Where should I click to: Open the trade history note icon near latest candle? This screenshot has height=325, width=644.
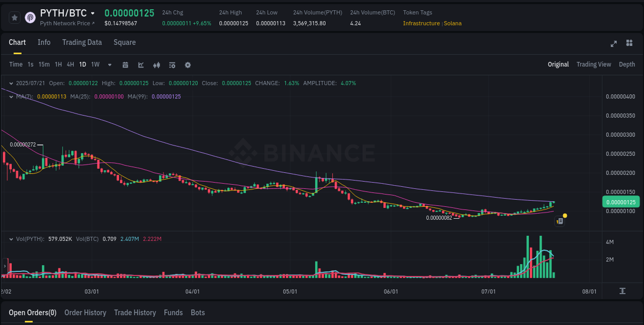560,221
